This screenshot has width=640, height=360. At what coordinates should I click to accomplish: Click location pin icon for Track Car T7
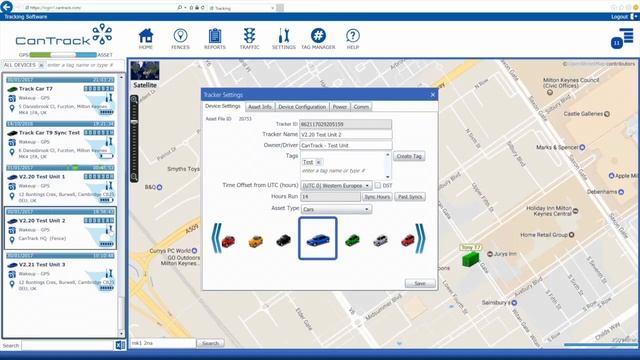click(12, 108)
